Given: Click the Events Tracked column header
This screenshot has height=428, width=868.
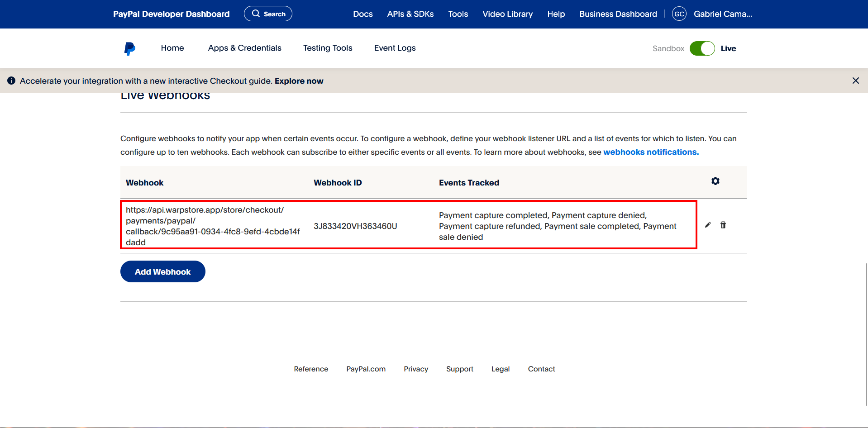Looking at the screenshot, I should (x=469, y=183).
